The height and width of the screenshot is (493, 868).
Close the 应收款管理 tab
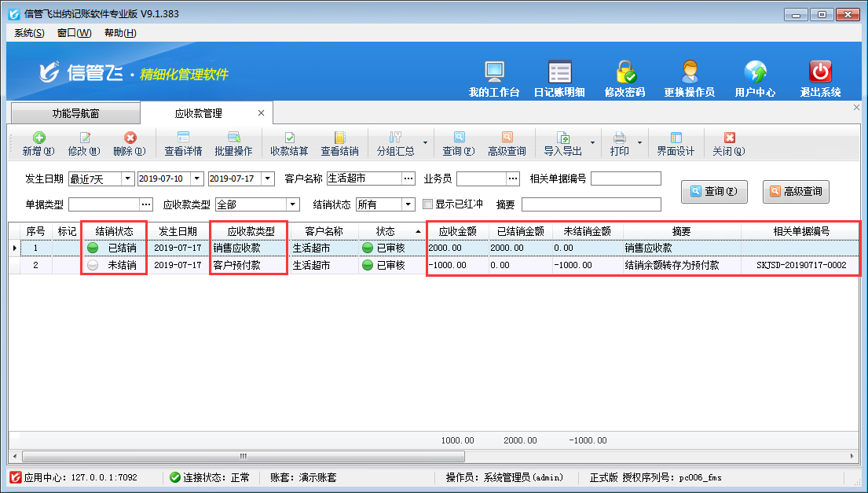click(262, 113)
